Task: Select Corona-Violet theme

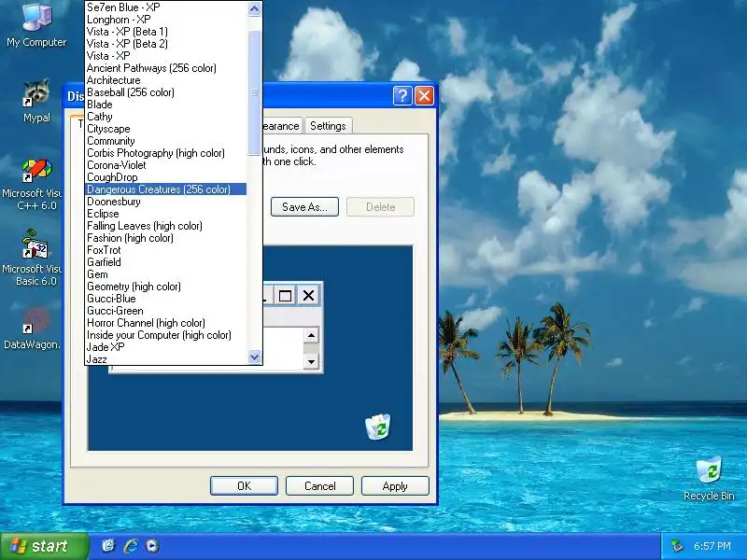Action: [166, 165]
